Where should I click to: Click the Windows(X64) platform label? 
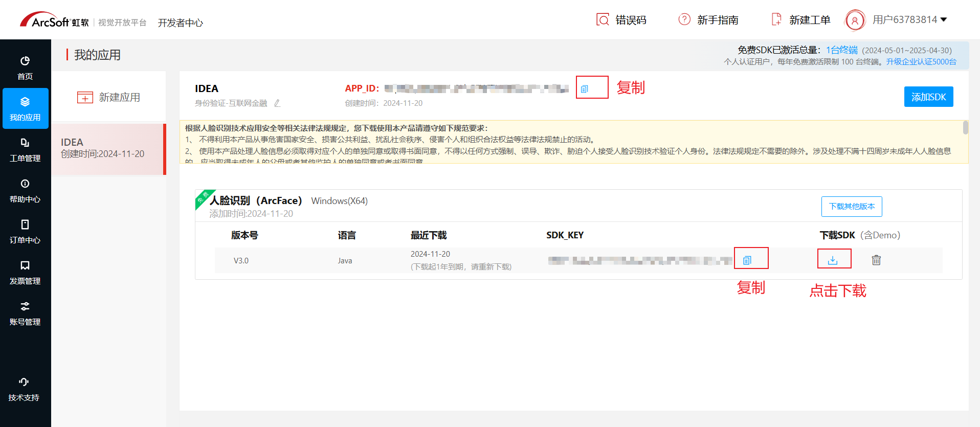point(340,201)
